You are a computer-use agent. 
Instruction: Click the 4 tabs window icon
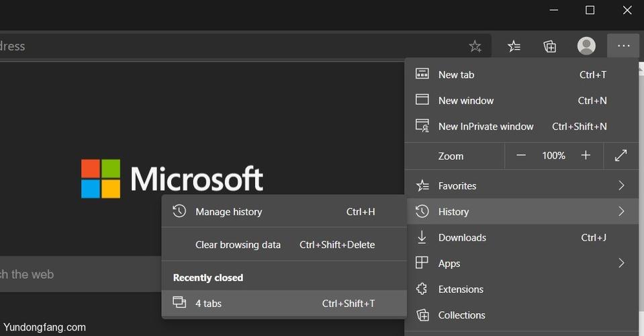click(x=179, y=302)
